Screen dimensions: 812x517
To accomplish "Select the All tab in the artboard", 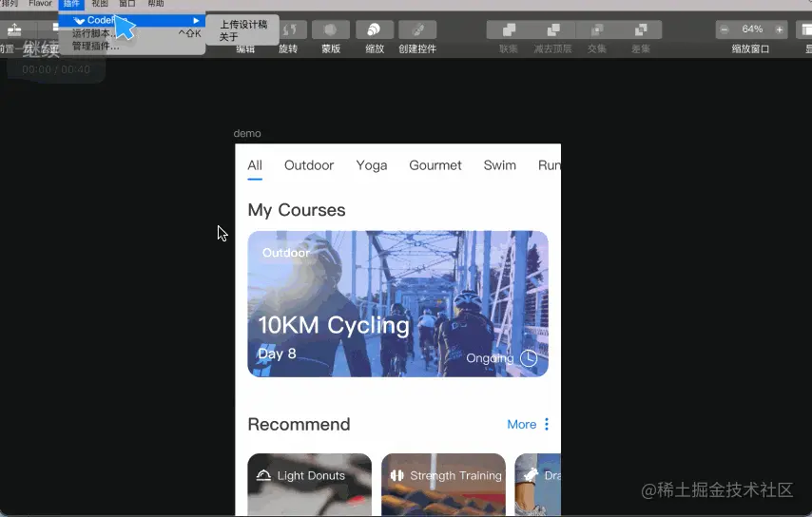I will (255, 165).
